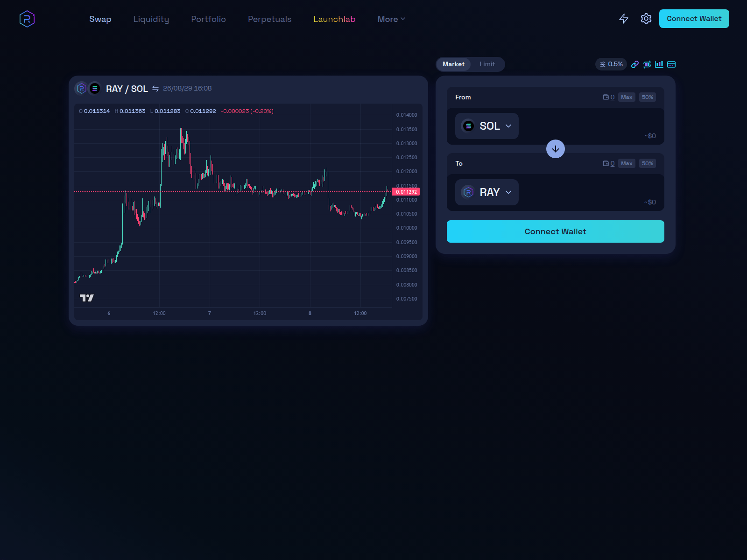Click Max in the From row
This screenshot has width=747, height=560.
(627, 97)
